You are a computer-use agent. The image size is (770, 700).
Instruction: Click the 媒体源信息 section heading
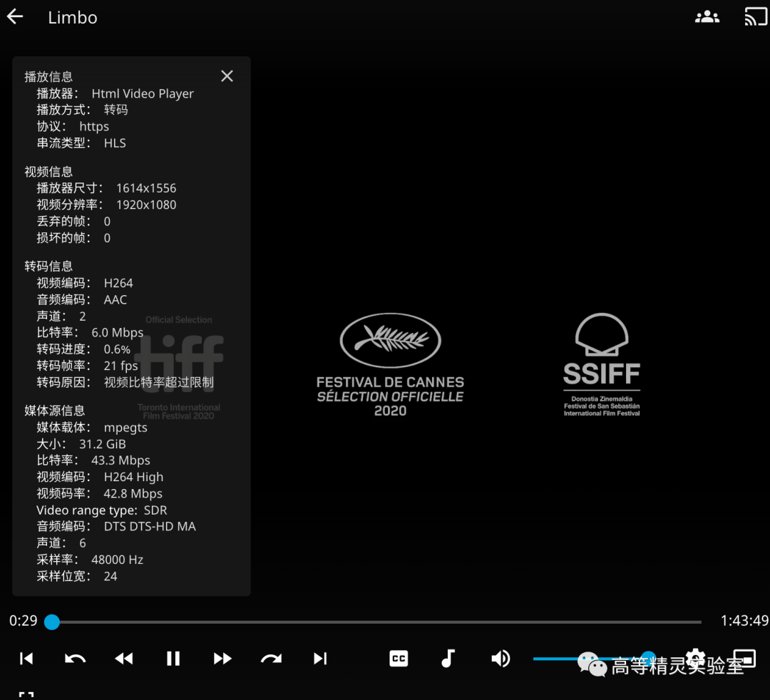coord(54,411)
